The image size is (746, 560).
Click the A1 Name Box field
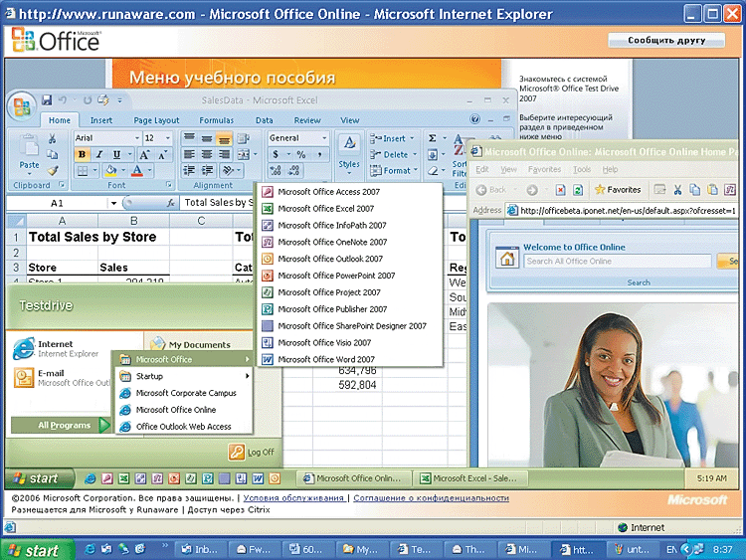(x=57, y=203)
